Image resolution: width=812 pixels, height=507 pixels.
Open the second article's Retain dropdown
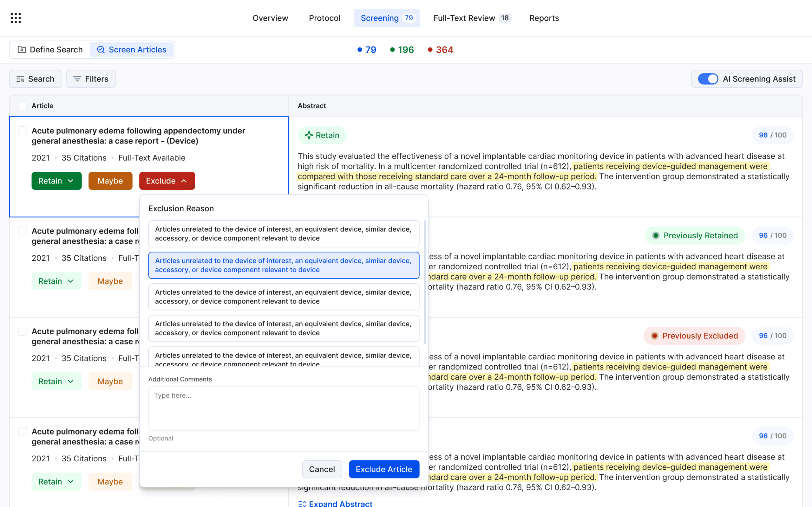tap(57, 281)
